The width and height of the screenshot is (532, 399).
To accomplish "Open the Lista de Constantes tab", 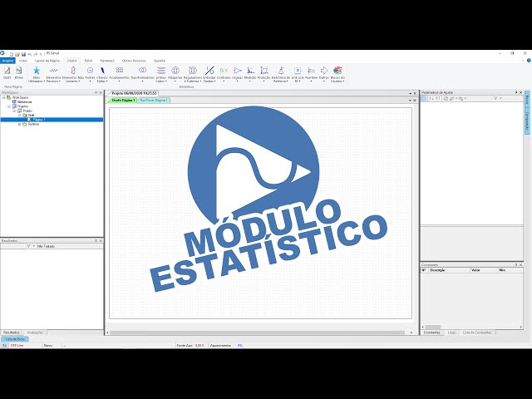I will 477,332.
